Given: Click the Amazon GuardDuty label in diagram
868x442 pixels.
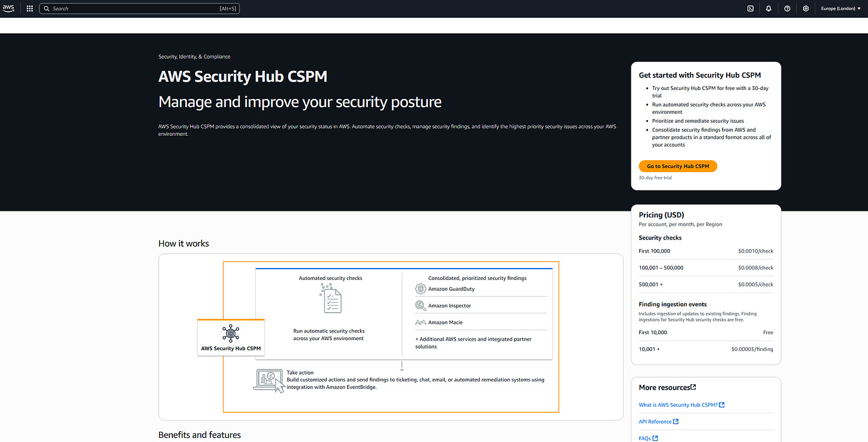Looking at the screenshot, I should pyautogui.click(x=451, y=289).
